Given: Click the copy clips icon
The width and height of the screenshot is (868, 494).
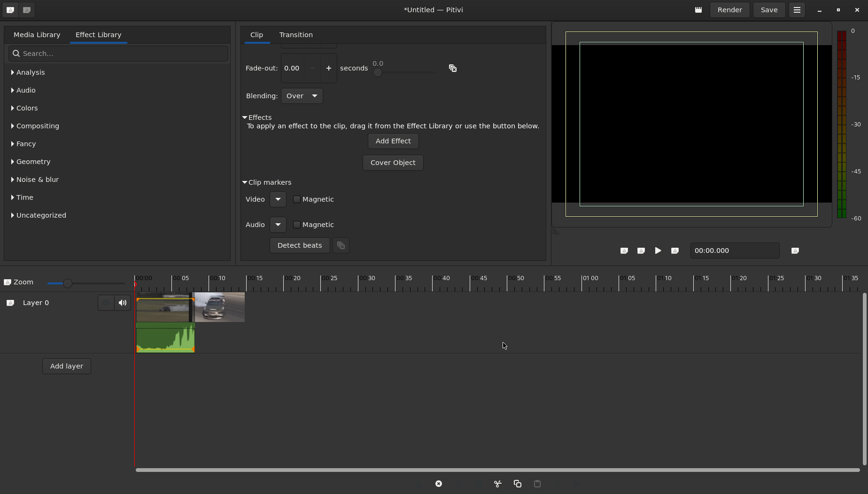Looking at the screenshot, I should (517, 484).
